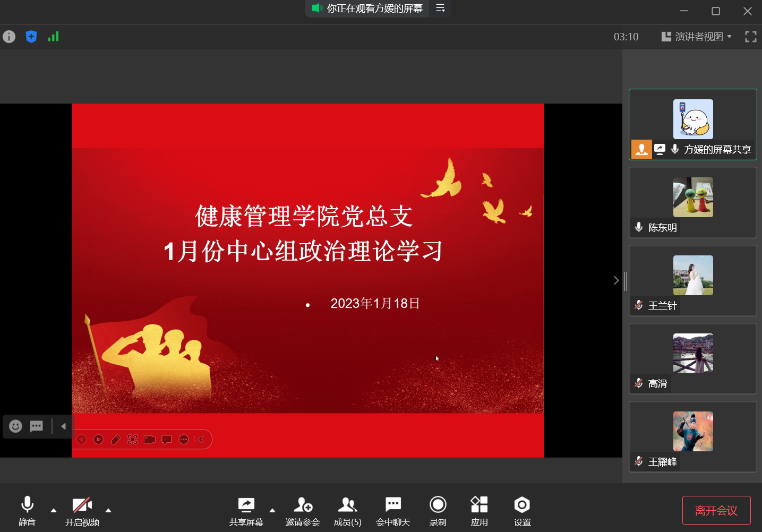This screenshot has width=762, height=532.
Task: Open speaker view (演讲者视图) dropdown
Action: coord(696,37)
